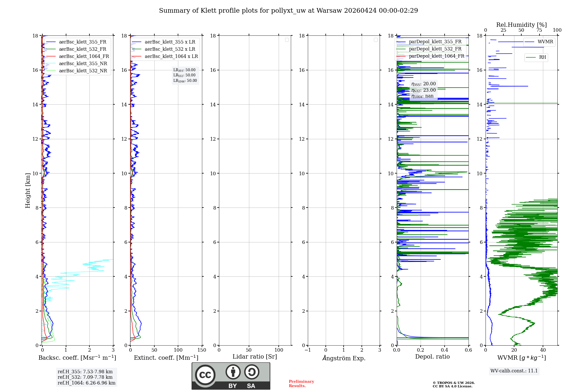Click the WV-calib.const. value box
Screen dimensions: 577x392
point(514,371)
